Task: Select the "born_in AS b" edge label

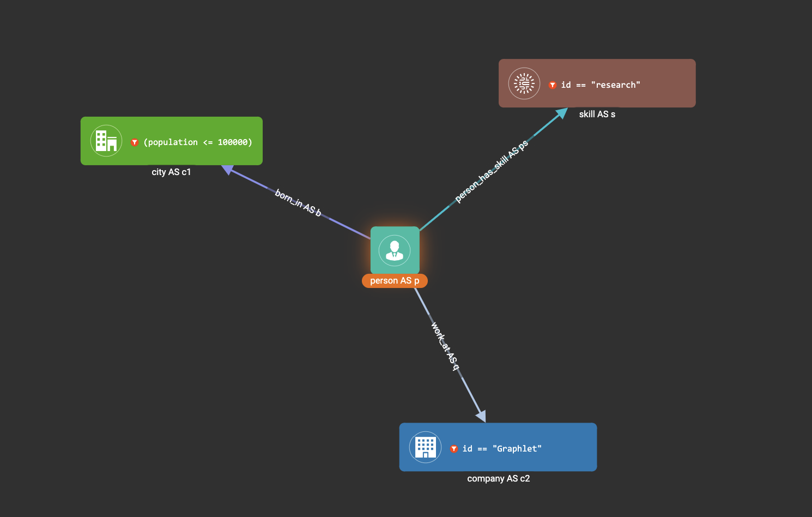Action: [298, 203]
